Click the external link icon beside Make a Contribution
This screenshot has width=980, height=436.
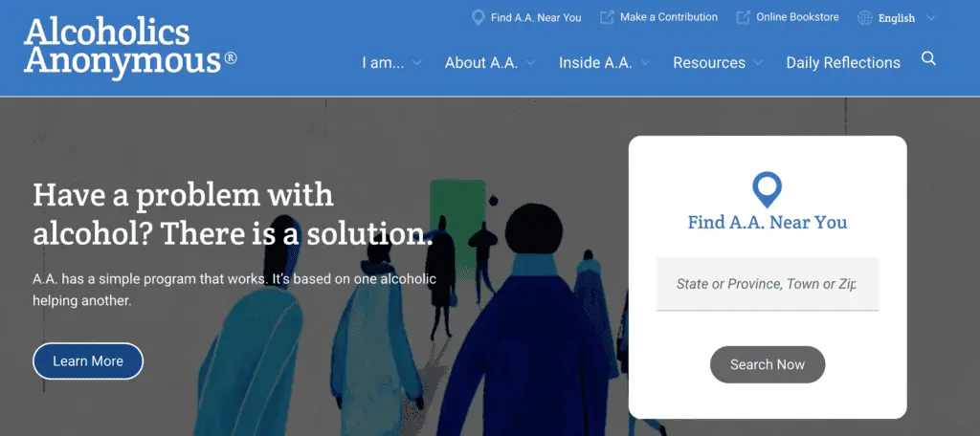point(607,17)
